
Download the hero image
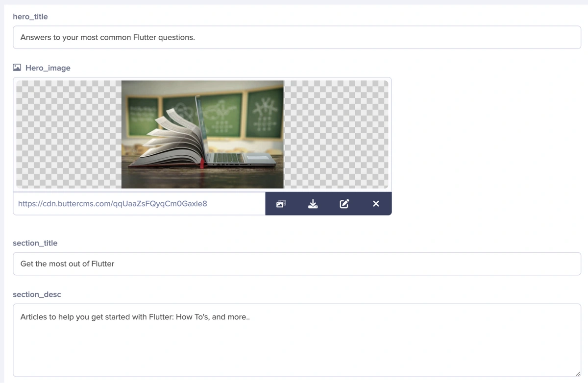coord(313,204)
